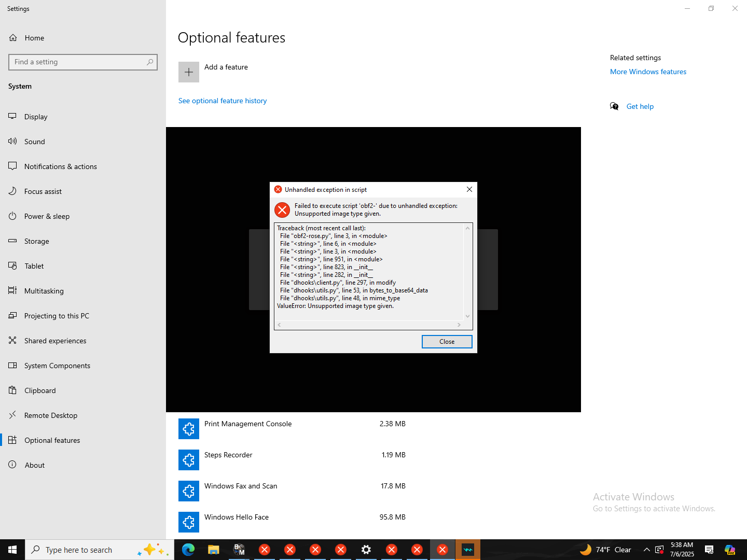Click the Get help link

click(x=640, y=106)
